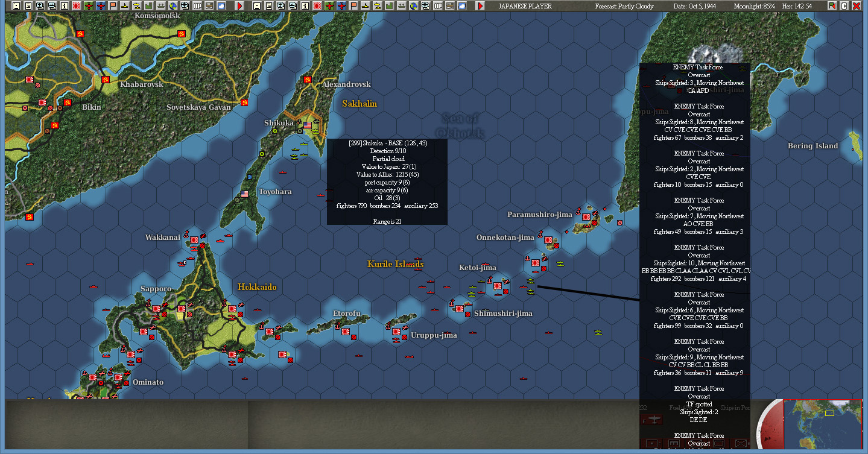Image resolution: width=868 pixels, height=454 pixels.
Task: Click the orange flag icon in the right toolbar set
Action: coord(353,6)
